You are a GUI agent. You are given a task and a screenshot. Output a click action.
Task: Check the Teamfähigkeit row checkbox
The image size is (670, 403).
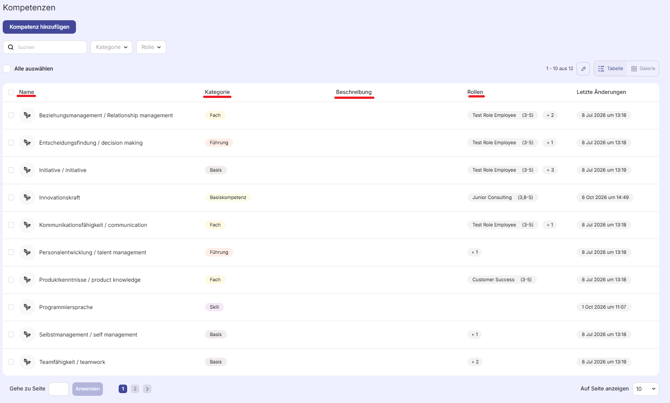(11, 362)
